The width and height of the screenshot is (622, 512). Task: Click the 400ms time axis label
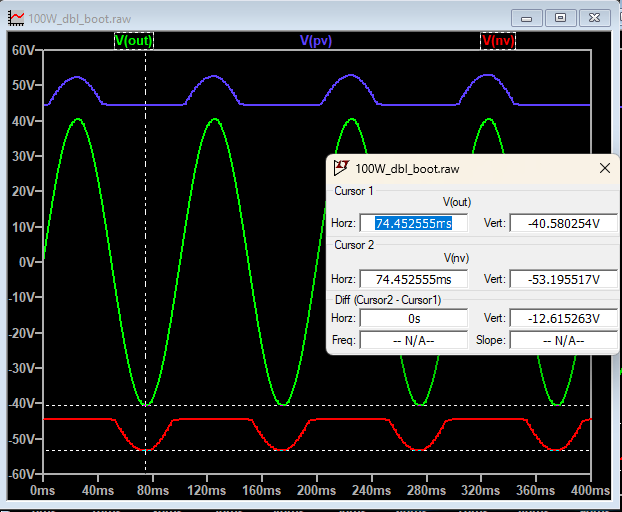tap(590, 491)
